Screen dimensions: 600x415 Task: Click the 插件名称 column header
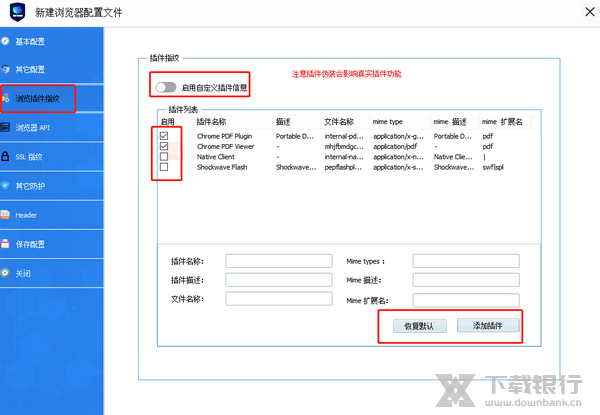pos(211,122)
